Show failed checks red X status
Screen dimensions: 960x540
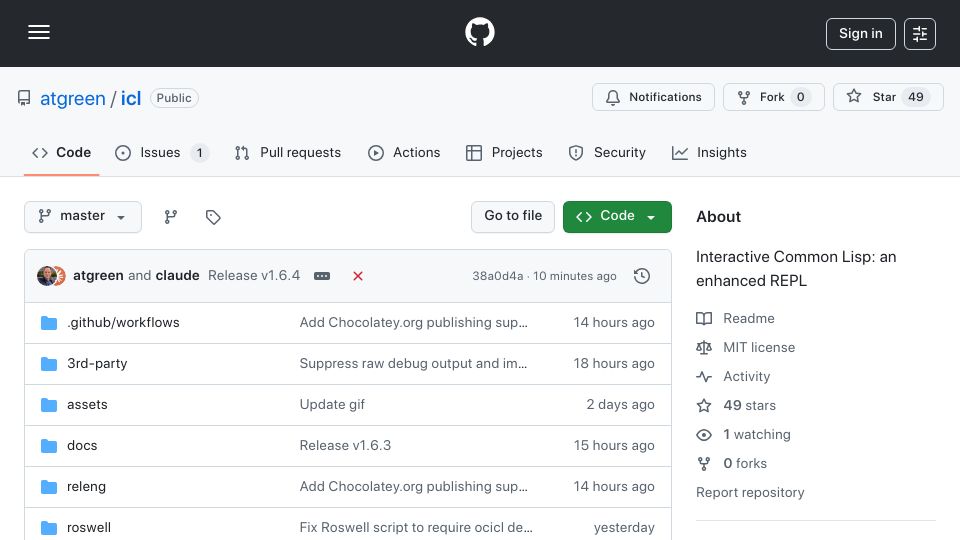(x=358, y=276)
